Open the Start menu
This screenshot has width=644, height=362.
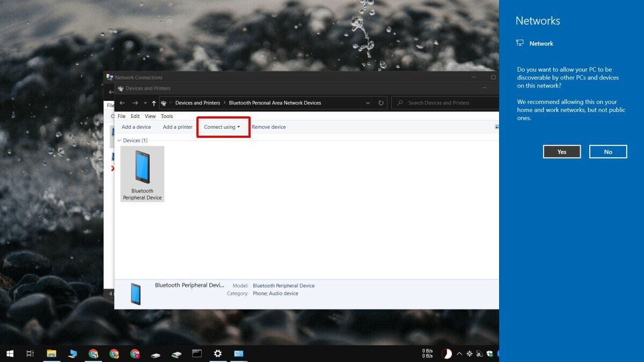[10, 353]
